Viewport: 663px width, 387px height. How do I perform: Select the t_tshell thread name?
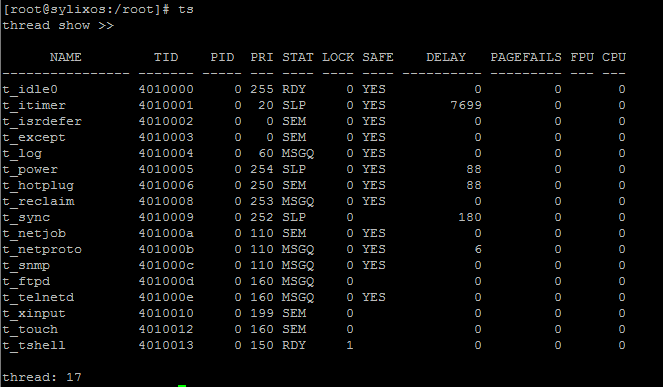point(34,346)
